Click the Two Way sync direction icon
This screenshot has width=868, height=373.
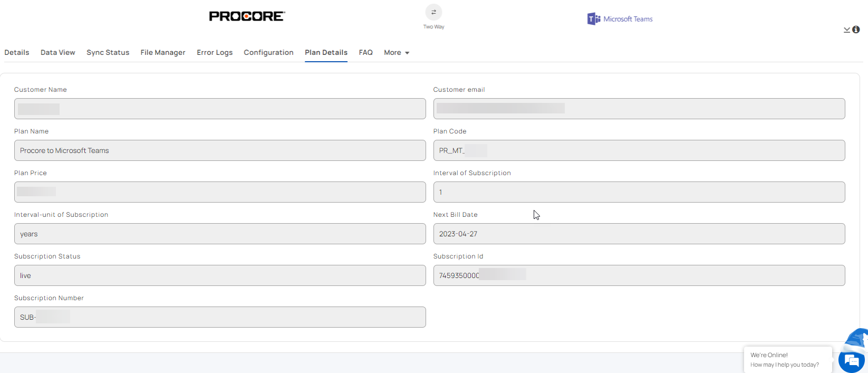pos(433,12)
